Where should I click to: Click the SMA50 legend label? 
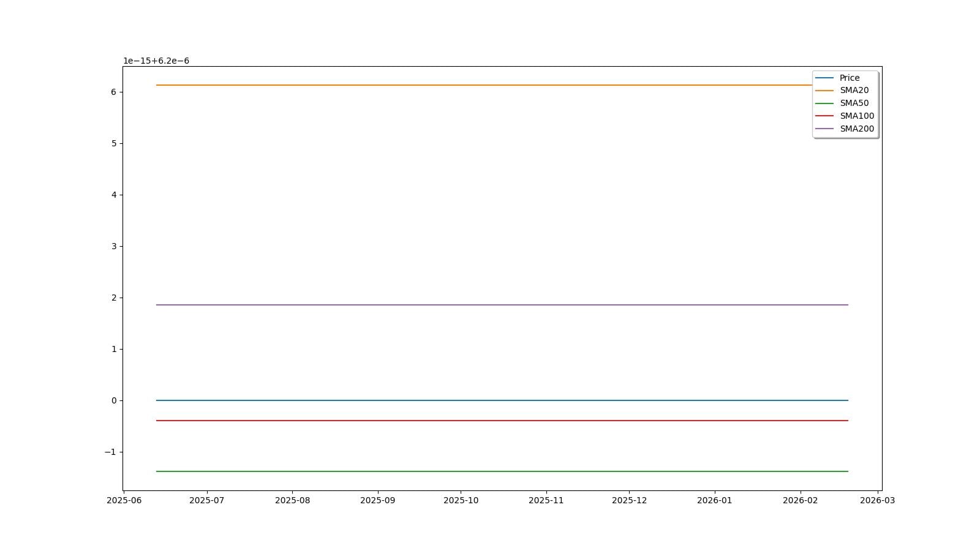(x=854, y=103)
